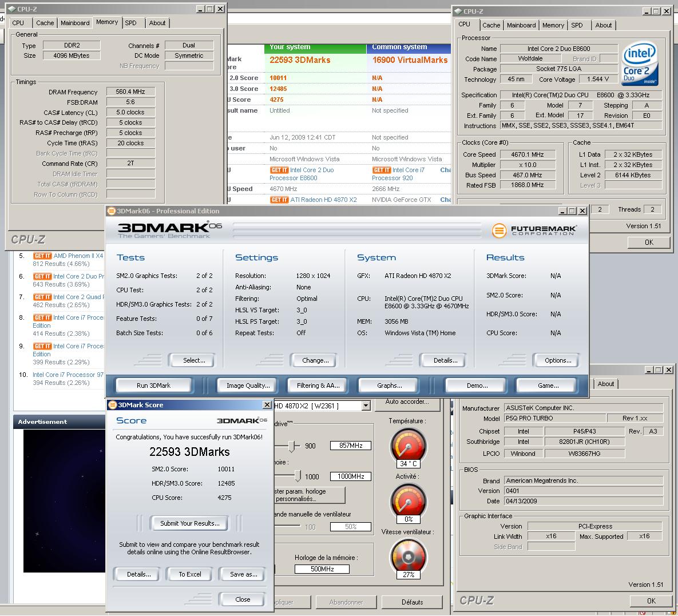
Task: Click the 4670.1 MHz Core Speed value in CPU-Z
Action: 527,154
